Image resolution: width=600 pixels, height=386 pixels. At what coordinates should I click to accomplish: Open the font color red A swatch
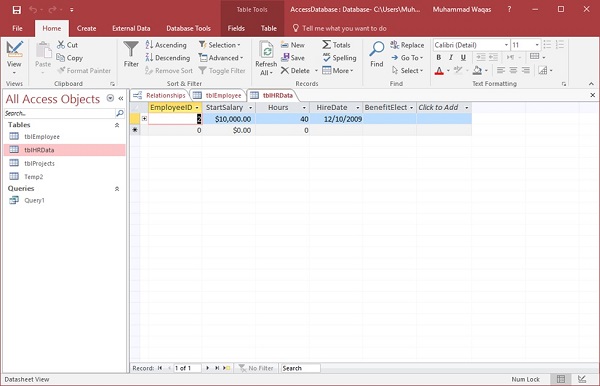439,70
